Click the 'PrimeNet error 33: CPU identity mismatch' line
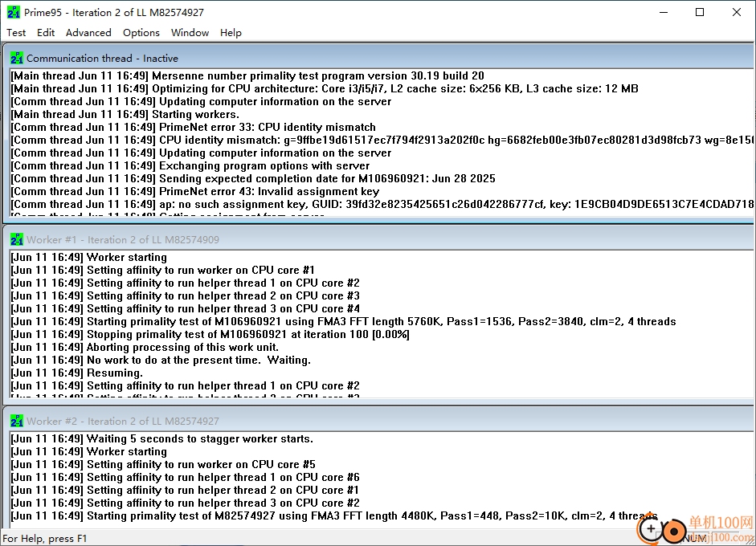The height and width of the screenshot is (546, 756). click(194, 128)
